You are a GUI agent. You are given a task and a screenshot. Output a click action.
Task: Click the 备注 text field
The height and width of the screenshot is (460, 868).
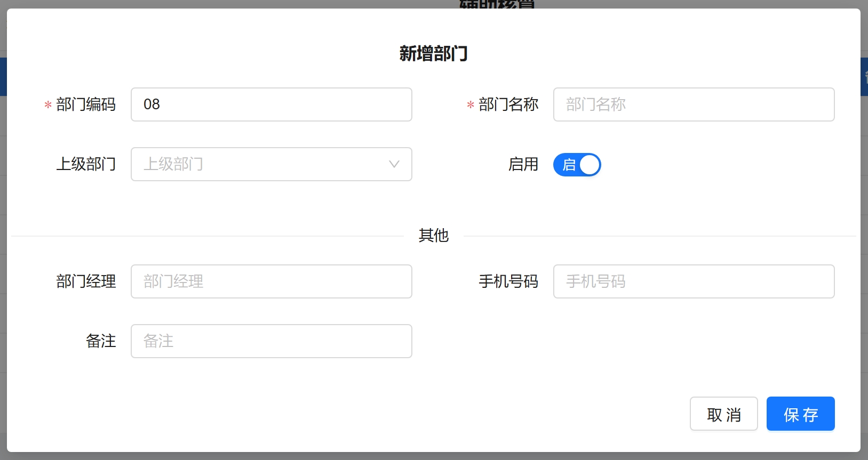[x=271, y=341]
